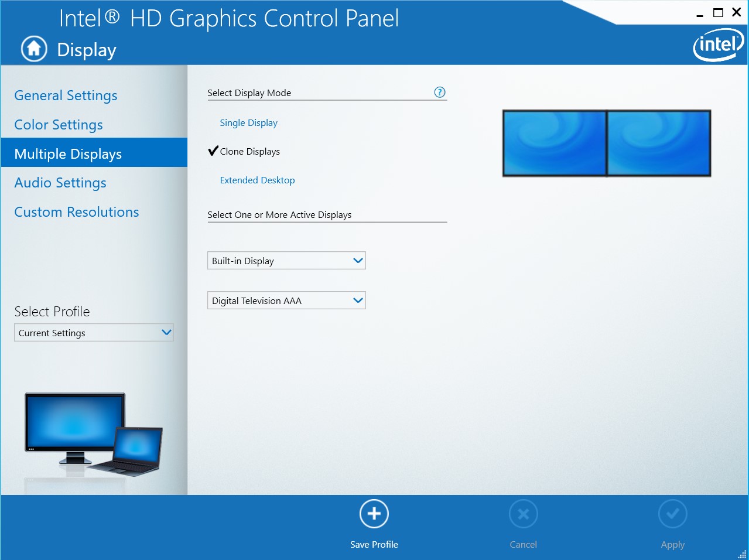Click the Cancel X icon
Screen dimensions: 749x560
pos(523,513)
